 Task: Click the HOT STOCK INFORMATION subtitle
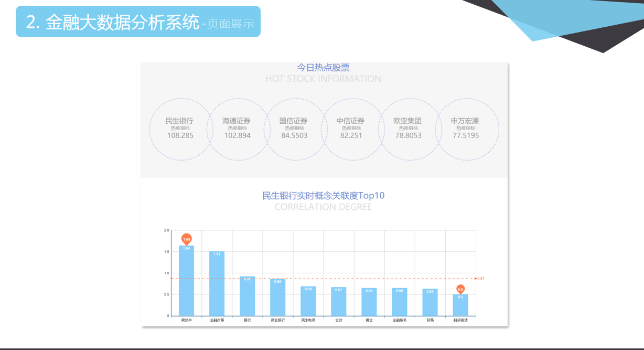pyautogui.click(x=323, y=79)
